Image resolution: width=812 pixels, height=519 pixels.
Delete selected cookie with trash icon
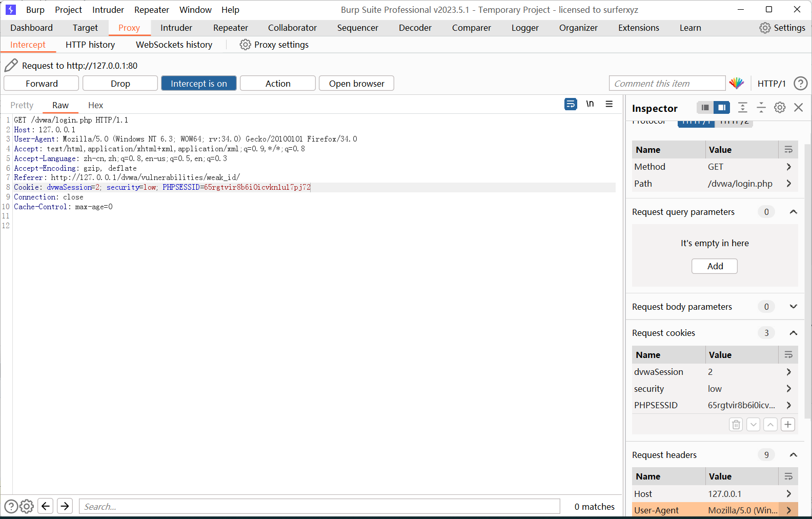tap(736, 425)
